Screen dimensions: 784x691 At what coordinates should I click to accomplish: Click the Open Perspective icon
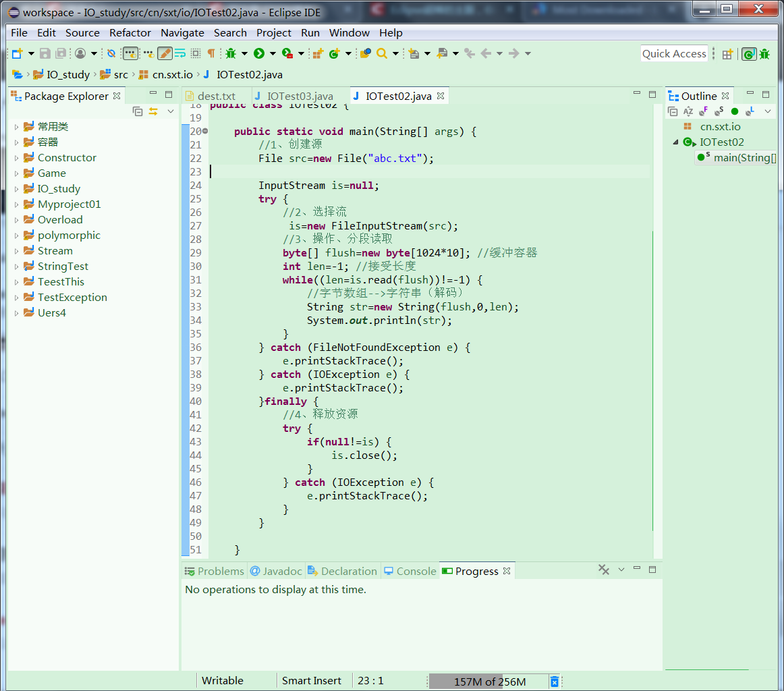click(x=728, y=53)
